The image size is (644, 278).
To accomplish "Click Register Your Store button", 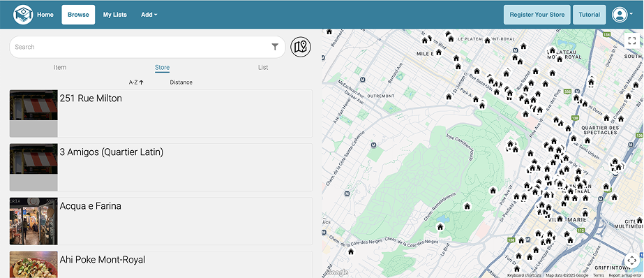I will coord(537,15).
